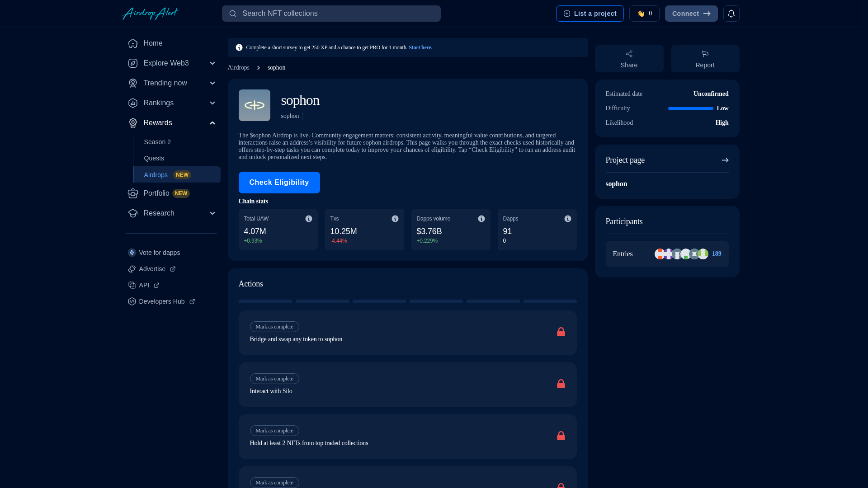The image size is (868, 488).
Task: Mark Hold at least 2 NFTs as complete
Action: [x=274, y=431]
